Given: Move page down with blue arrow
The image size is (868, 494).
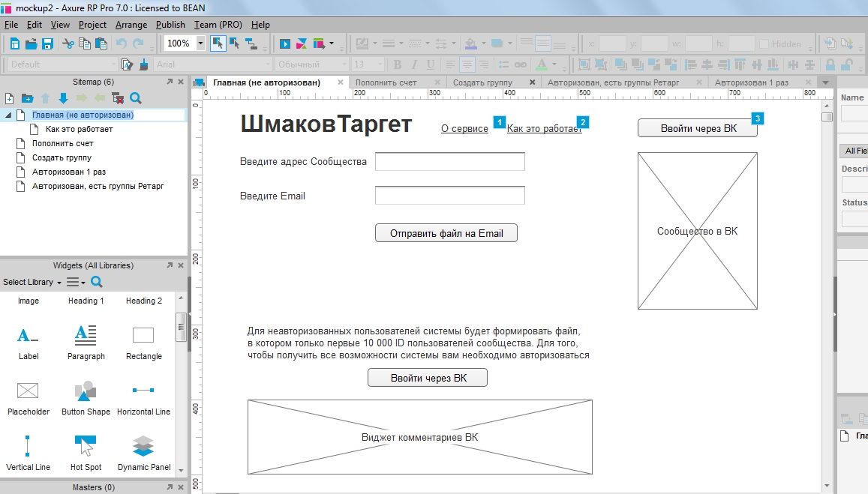Looking at the screenshot, I should [63, 98].
